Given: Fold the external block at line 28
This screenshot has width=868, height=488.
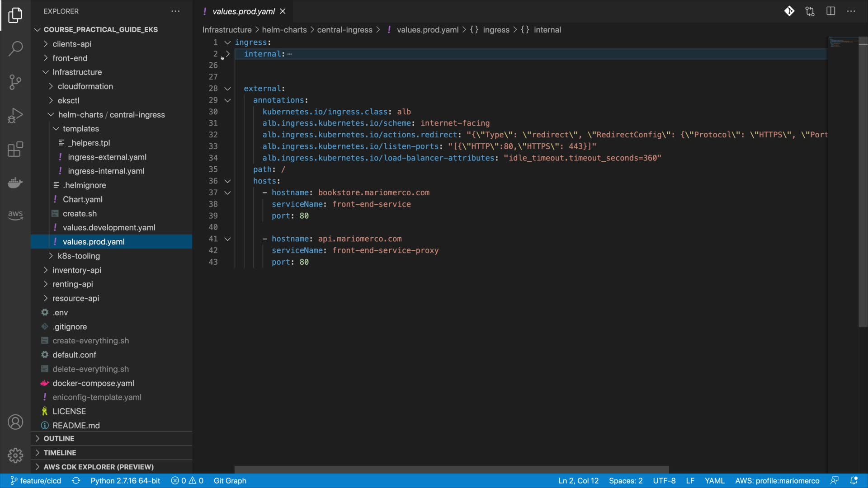Looking at the screenshot, I should 228,89.
